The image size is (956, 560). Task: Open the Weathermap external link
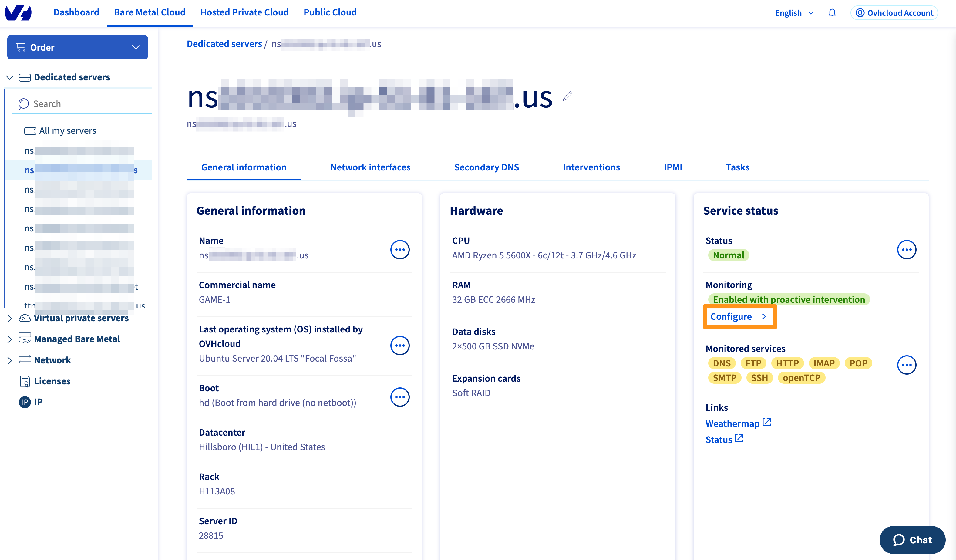(732, 423)
